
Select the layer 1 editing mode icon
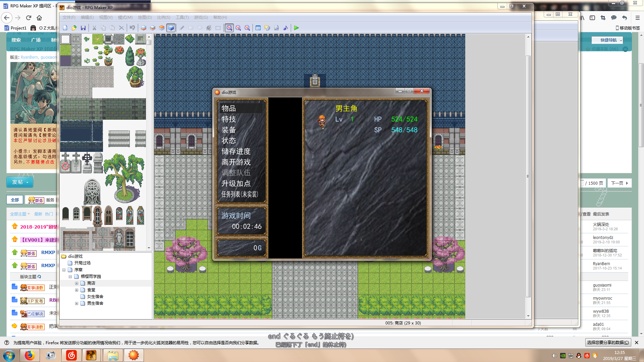point(144,28)
